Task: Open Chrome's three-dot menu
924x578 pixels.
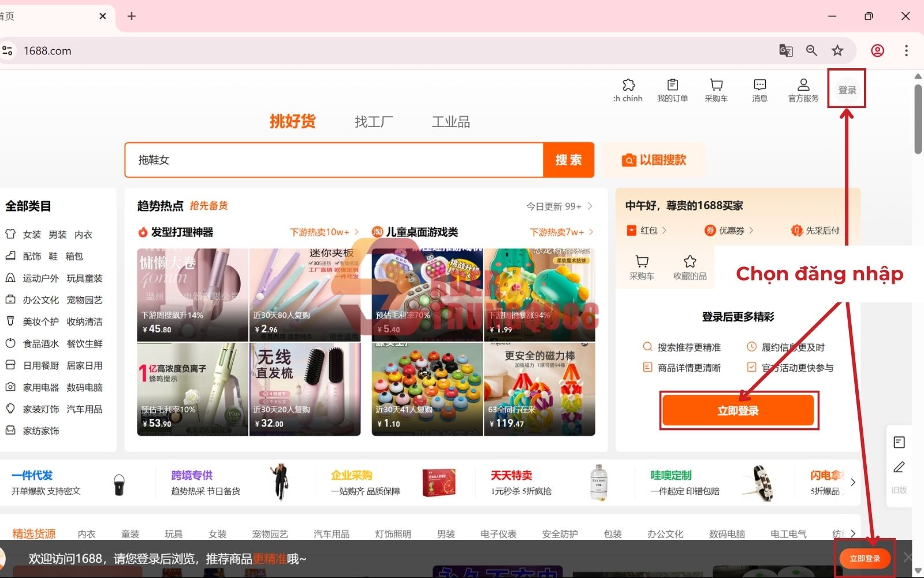Action: coord(906,51)
